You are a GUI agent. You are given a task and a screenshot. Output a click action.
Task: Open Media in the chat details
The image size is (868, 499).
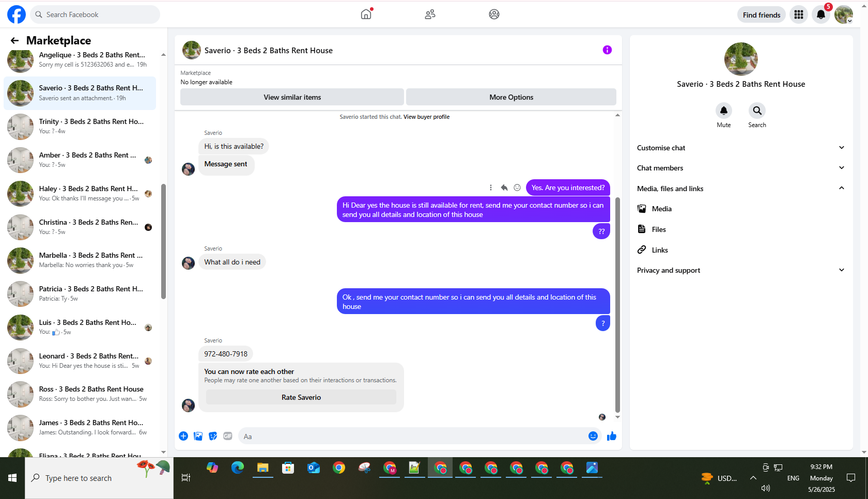(741, 209)
